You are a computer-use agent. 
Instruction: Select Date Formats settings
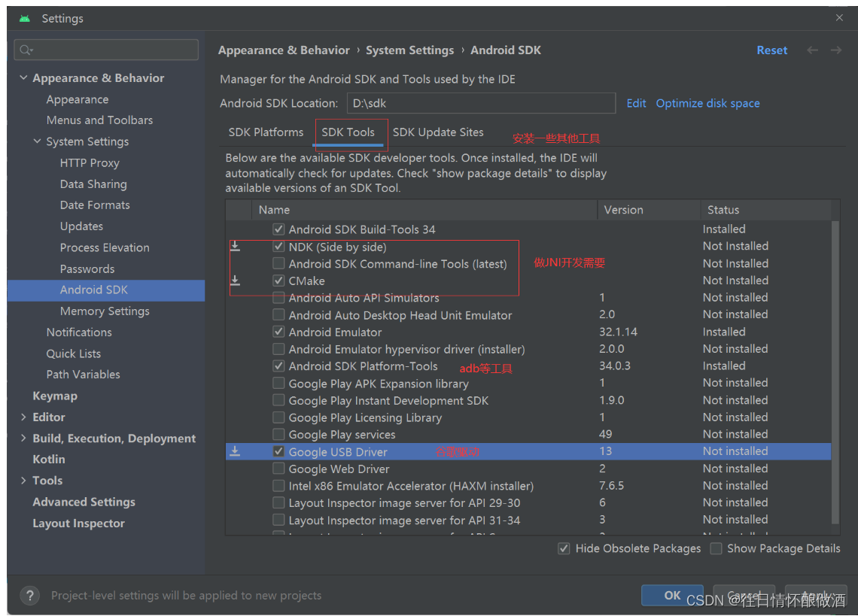pyautogui.click(x=96, y=205)
